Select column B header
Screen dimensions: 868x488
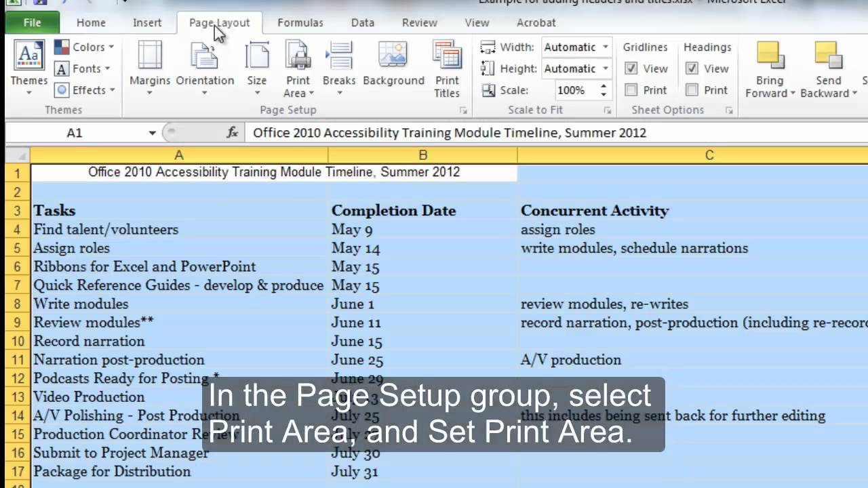pyautogui.click(x=422, y=155)
